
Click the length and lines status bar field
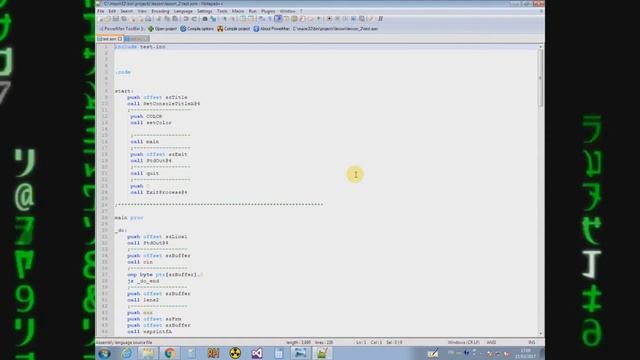tap(309, 342)
